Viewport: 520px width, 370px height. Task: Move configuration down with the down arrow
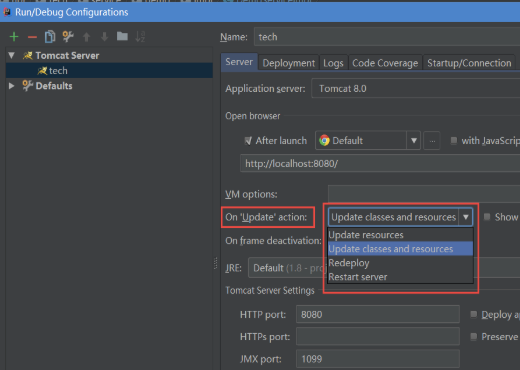[x=105, y=37]
